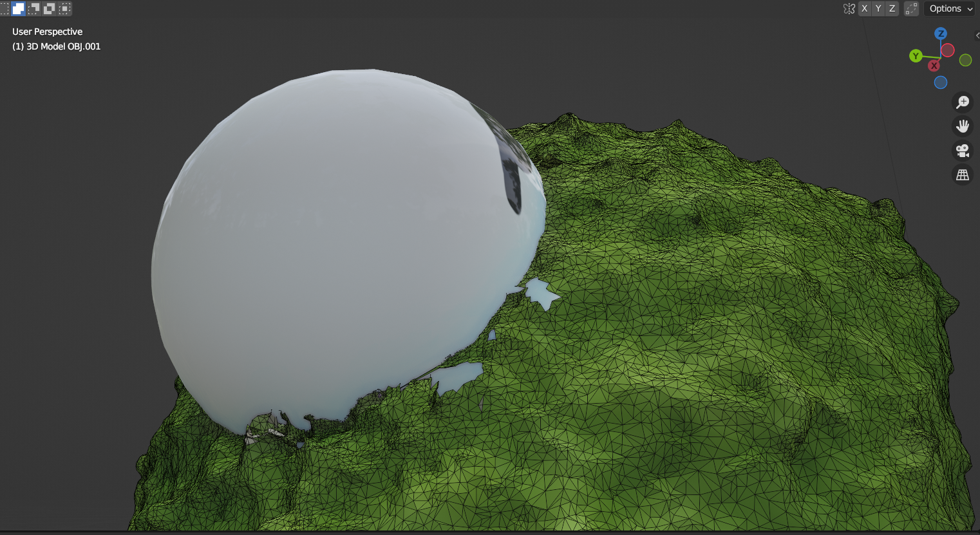Choose the Invert selection mode icon
This screenshot has width=980, height=535.
[49, 8]
